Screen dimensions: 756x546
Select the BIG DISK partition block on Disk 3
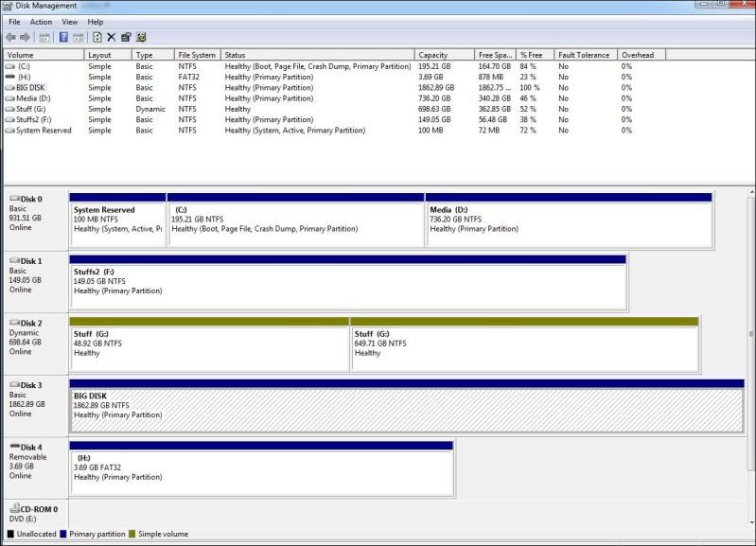click(x=407, y=406)
